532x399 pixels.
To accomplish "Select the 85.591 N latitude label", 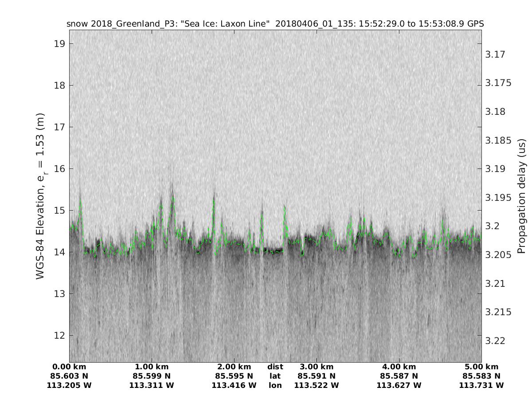I will point(317,376).
